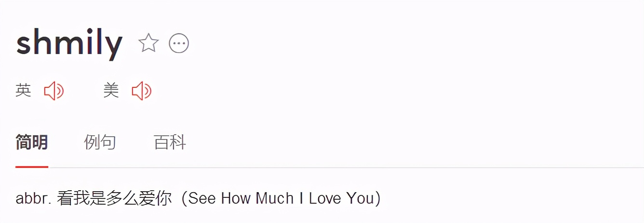Play the British pronunciation speaker icon
644x223 pixels.
pos(54,91)
